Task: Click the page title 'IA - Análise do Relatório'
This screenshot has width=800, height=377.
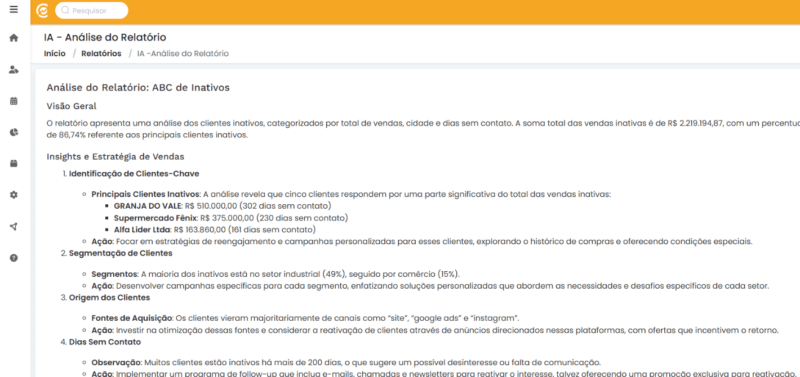Action: point(105,37)
